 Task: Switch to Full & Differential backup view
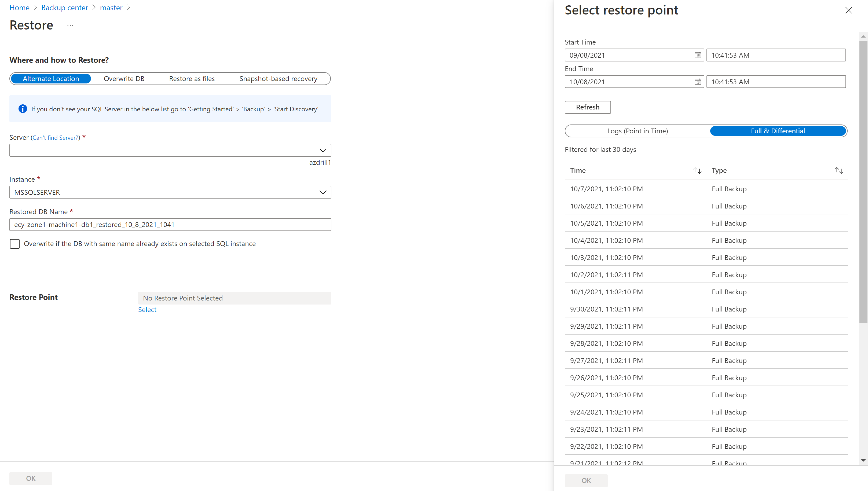point(777,130)
